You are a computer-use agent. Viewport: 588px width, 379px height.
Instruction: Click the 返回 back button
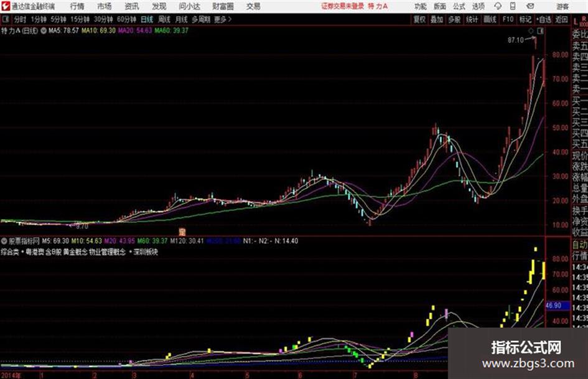[x=561, y=19]
